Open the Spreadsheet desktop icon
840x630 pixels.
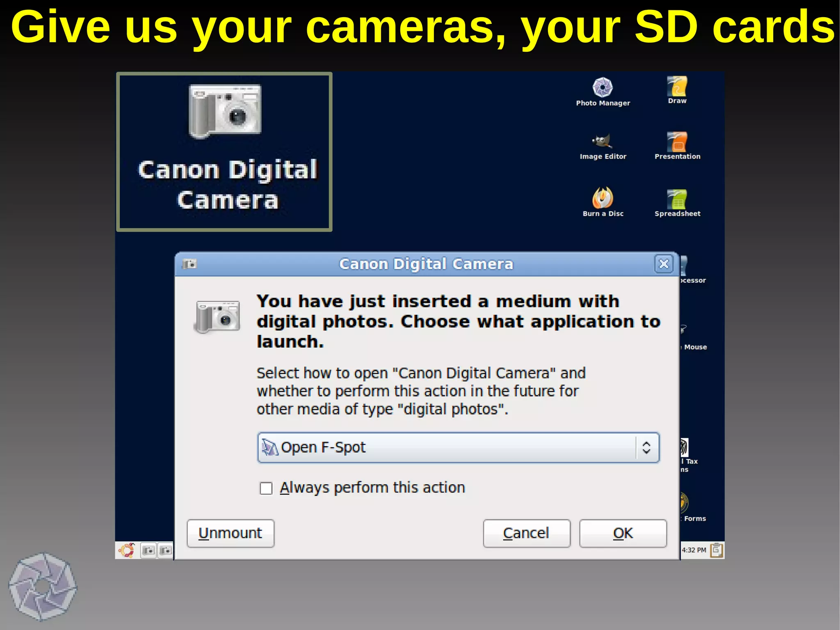(677, 199)
